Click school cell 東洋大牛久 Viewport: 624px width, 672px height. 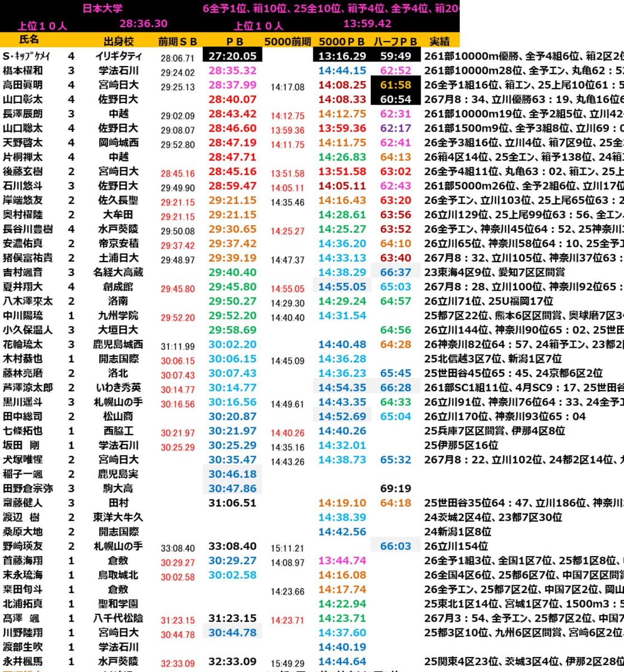point(119,517)
